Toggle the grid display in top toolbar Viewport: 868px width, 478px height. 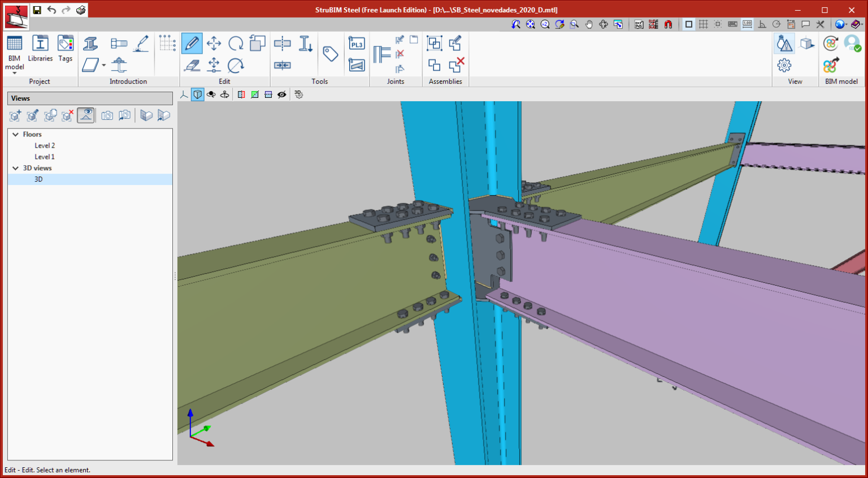(x=703, y=24)
